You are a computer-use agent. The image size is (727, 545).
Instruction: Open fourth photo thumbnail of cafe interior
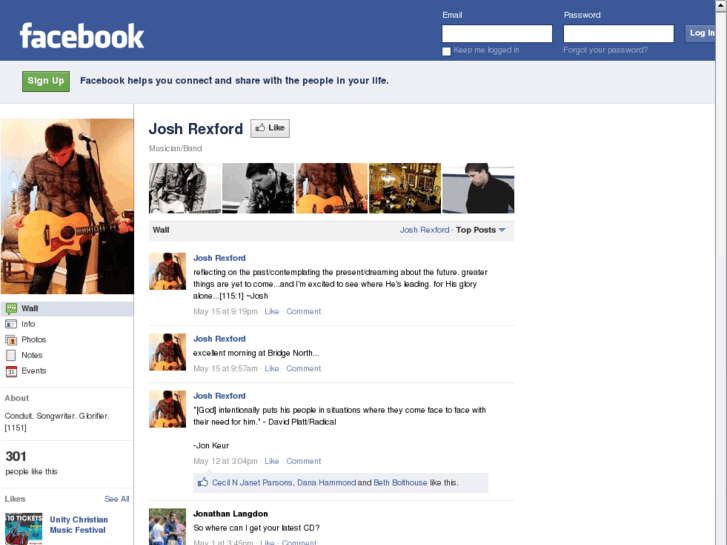pos(405,188)
